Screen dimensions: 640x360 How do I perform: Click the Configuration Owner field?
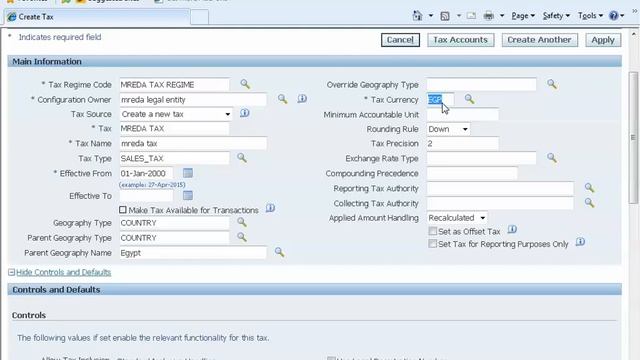[x=193, y=100]
